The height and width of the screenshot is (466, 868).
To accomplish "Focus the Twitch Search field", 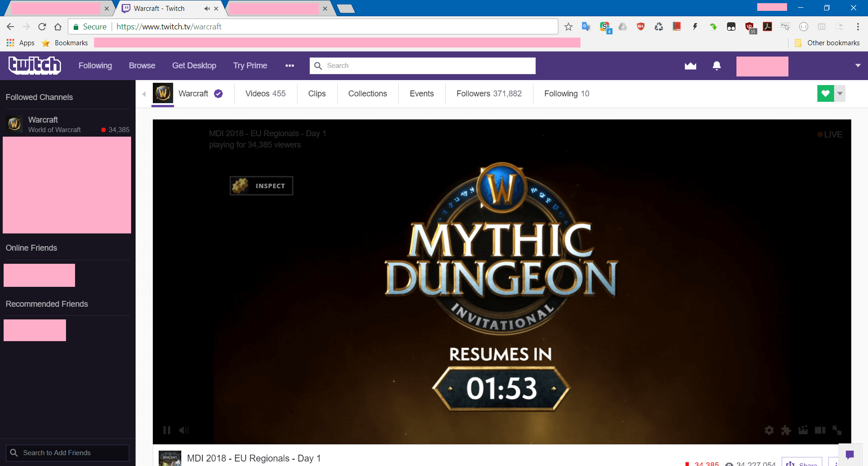I will click(x=423, y=66).
